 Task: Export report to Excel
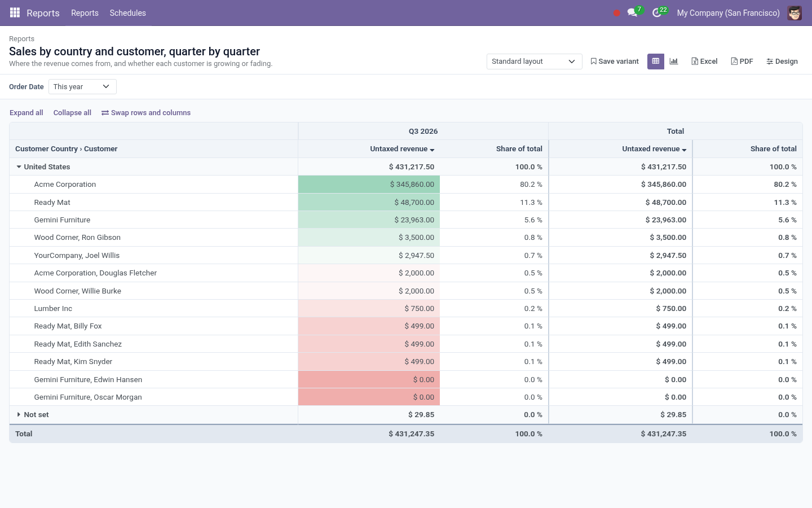pos(704,62)
